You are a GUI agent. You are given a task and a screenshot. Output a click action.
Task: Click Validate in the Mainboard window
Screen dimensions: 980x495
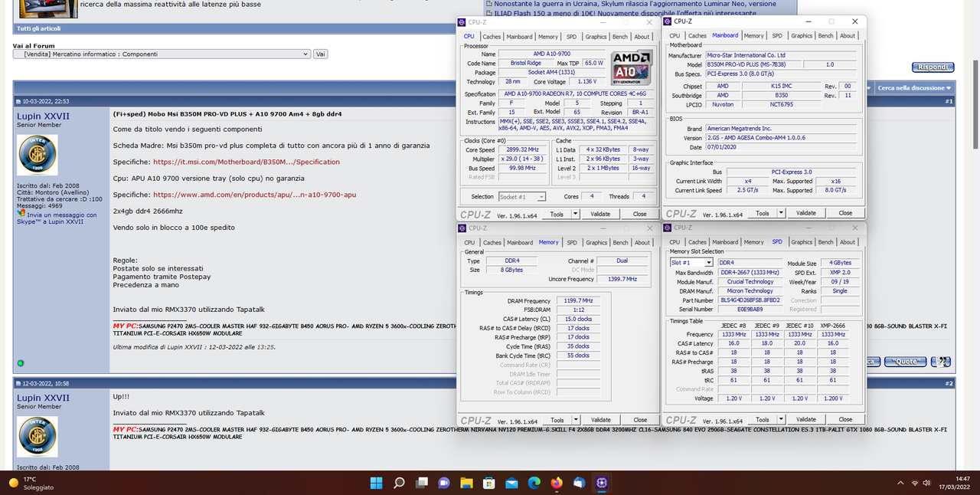(806, 213)
